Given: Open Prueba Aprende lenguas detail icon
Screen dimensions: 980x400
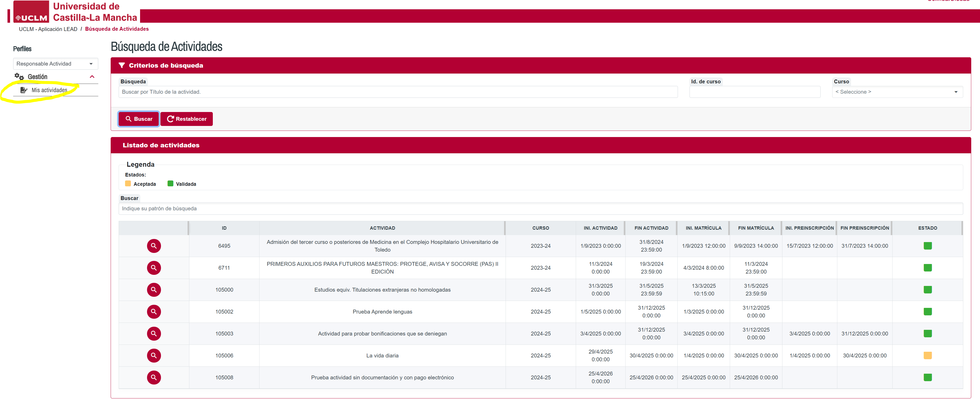Looking at the screenshot, I should [154, 312].
